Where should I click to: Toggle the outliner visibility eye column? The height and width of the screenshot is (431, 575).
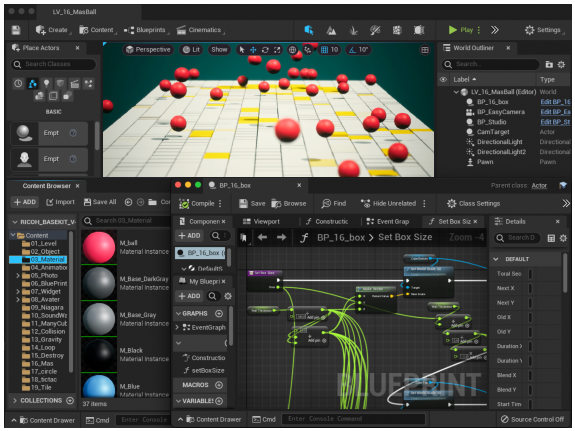pyautogui.click(x=443, y=79)
